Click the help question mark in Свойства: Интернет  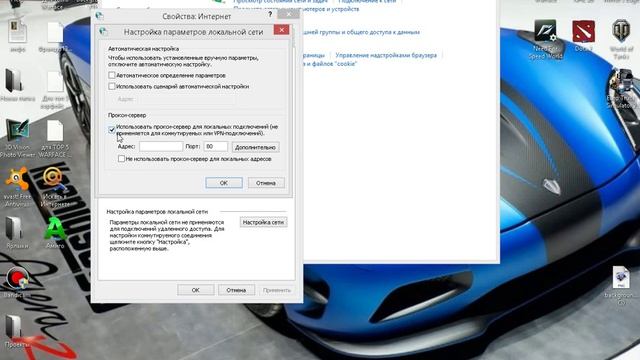click(270, 15)
